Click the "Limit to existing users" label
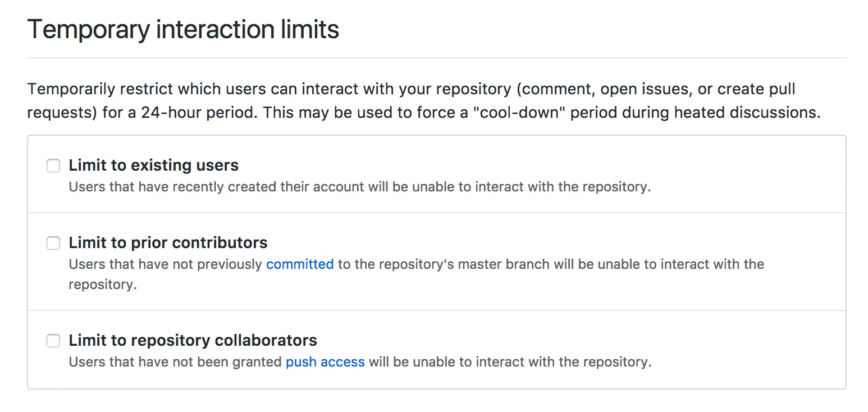 click(x=153, y=166)
